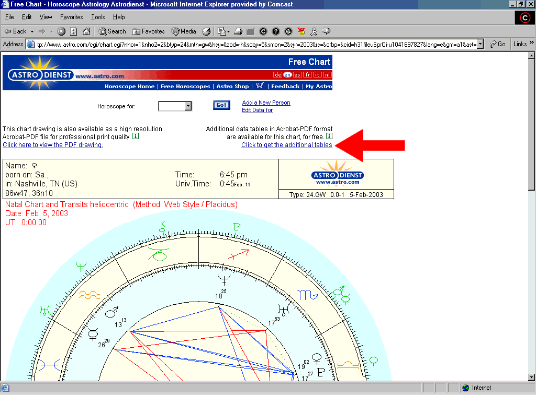This screenshot has width=536, height=395.
Task: Click the Comcast logo at top right
Action: pyautogui.click(x=525, y=17)
